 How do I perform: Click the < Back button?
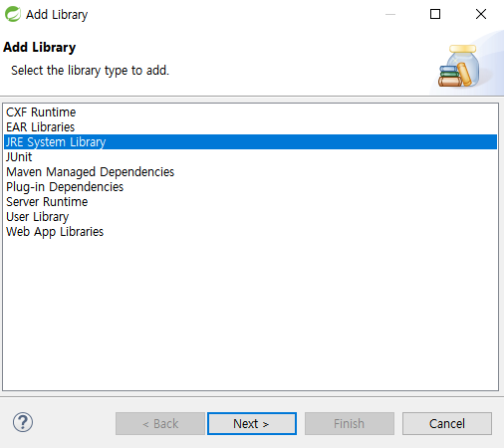coord(160,423)
